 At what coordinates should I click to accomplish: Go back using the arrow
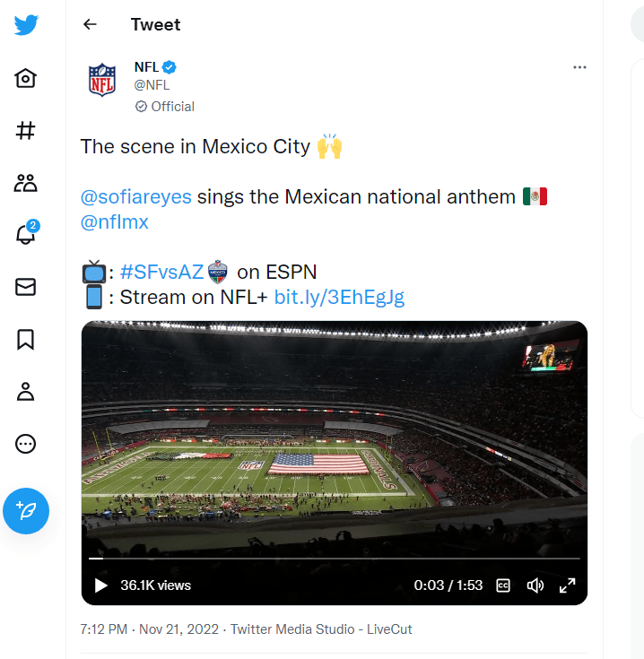point(90,25)
